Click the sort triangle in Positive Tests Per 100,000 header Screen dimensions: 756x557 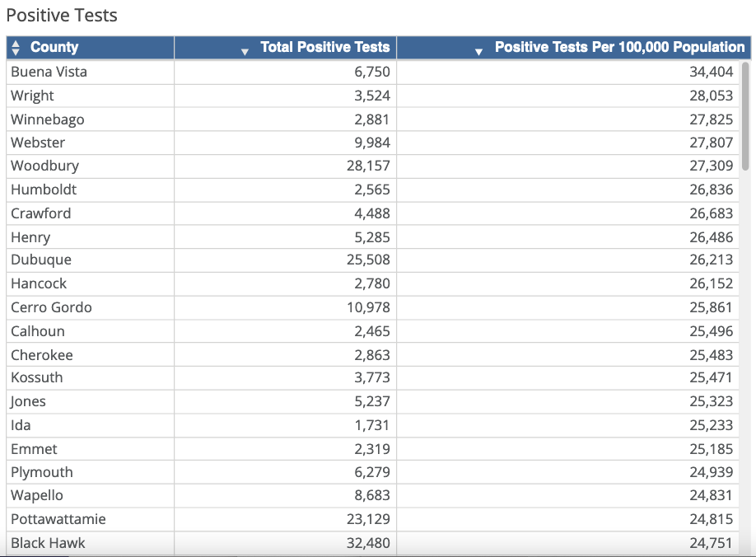(x=478, y=52)
